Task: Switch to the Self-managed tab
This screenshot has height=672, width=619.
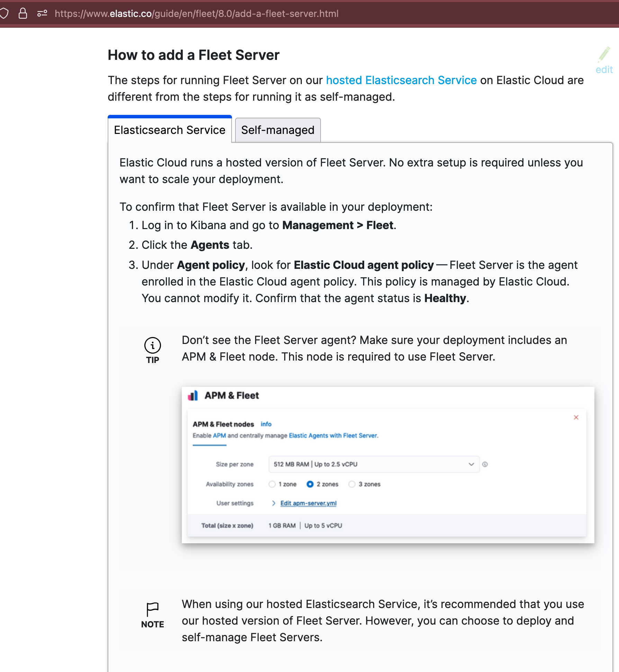Action: (x=277, y=130)
